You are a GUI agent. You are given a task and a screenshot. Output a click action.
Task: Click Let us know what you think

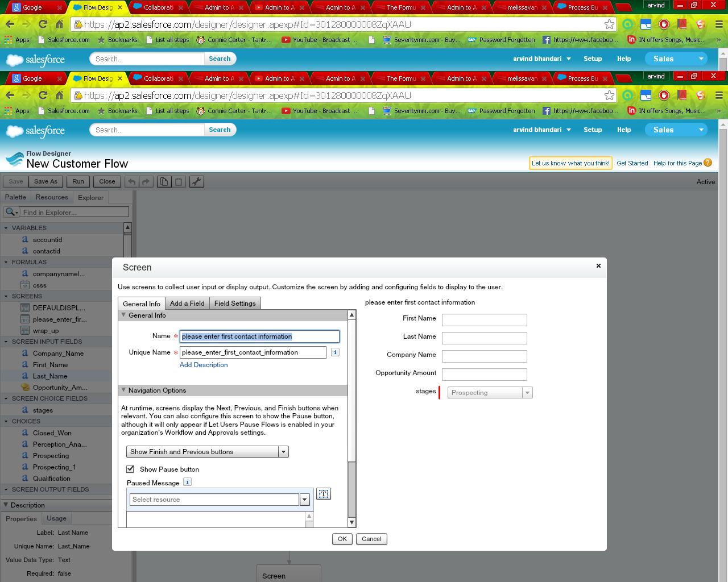(x=570, y=163)
